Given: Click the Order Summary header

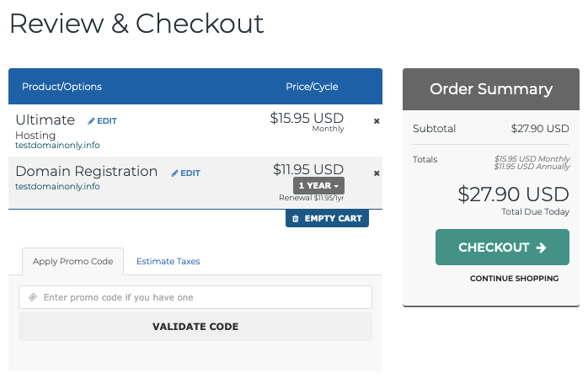Looking at the screenshot, I should 491,89.
